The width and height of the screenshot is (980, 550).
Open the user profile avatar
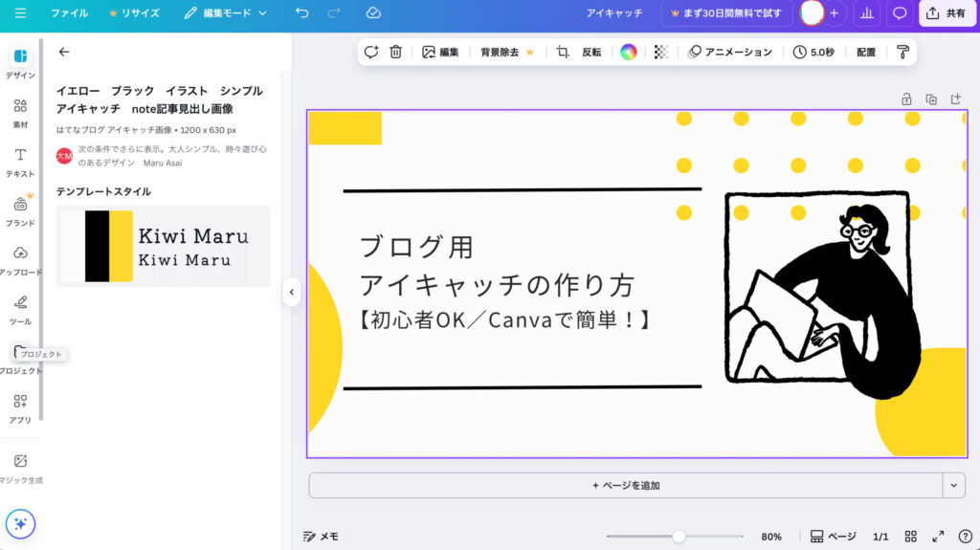click(812, 12)
